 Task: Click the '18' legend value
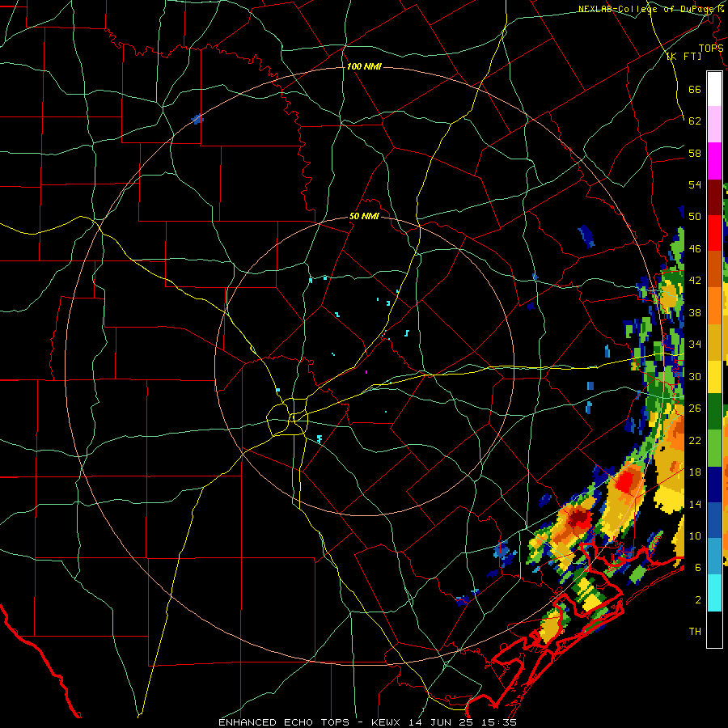pos(695,472)
